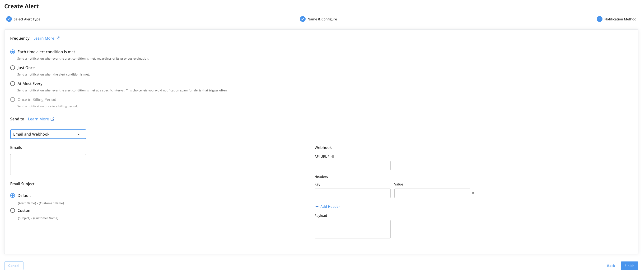
Task: Click the Name & Configure checkmark step icon
Action: [303, 19]
